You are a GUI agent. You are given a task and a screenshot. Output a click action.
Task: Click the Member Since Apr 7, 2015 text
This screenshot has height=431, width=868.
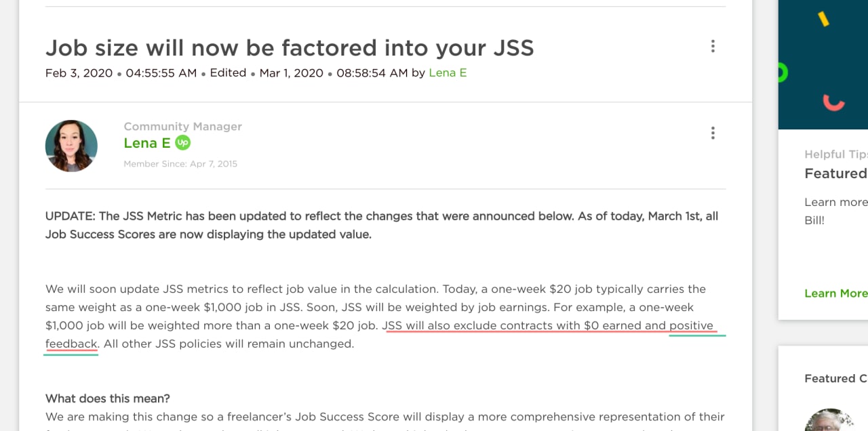(180, 164)
